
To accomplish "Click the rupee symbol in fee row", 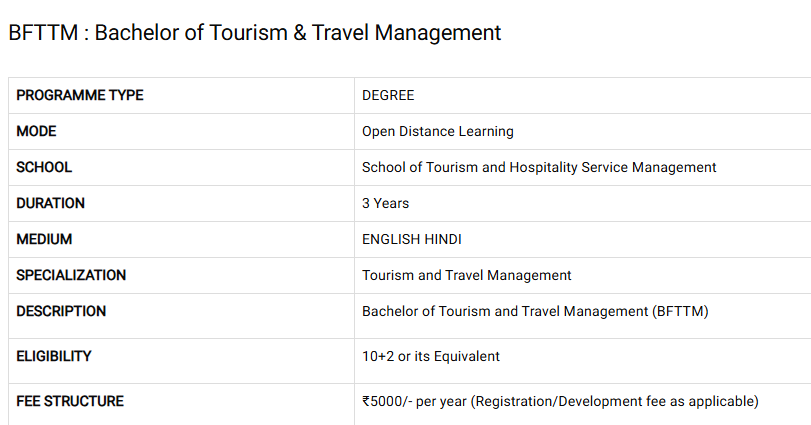I will (366, 401).
